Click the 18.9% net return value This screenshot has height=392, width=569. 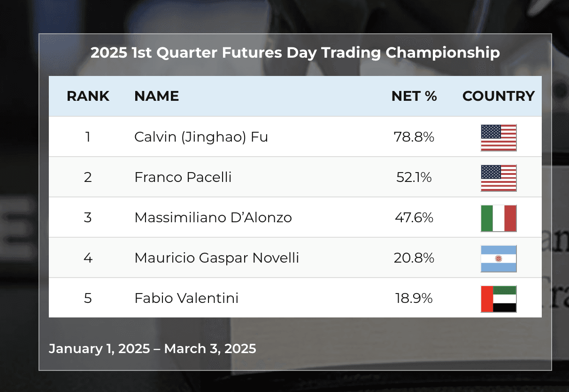tap(414, 298)
